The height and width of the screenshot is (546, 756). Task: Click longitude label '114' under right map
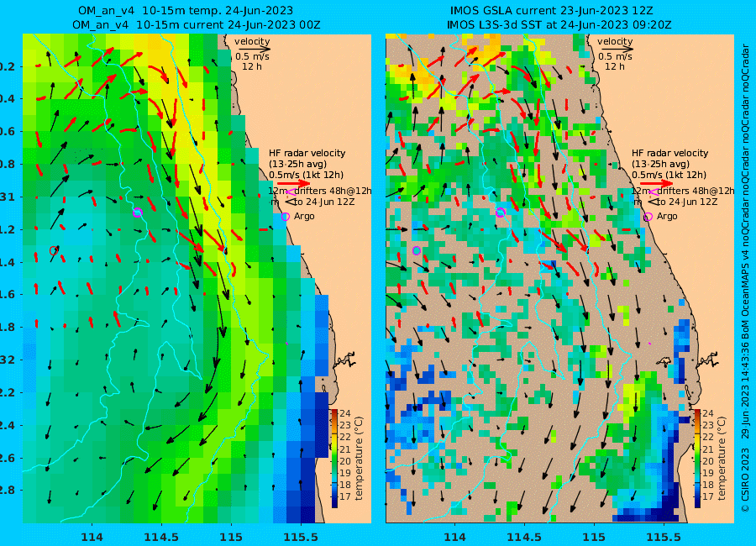pyautogui.click(x=454, y=537)
